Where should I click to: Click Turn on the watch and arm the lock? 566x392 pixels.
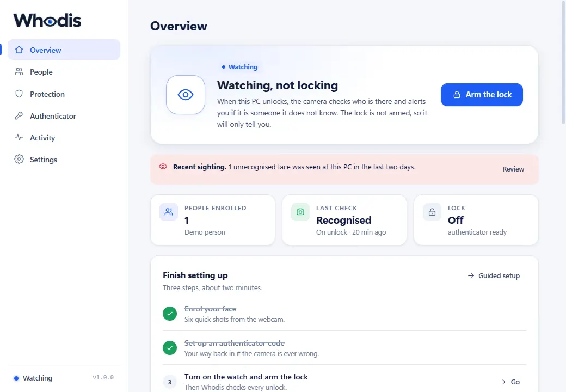point(246,377)
